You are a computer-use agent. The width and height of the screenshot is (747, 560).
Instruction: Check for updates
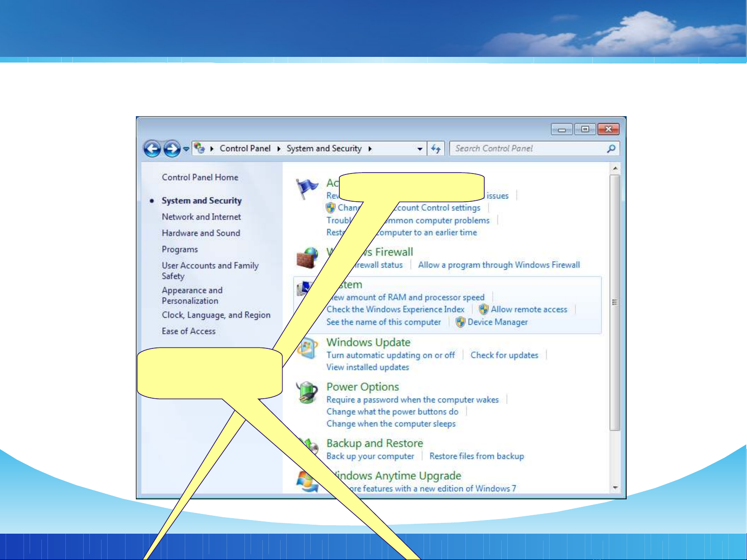click(x=504, y=355)
